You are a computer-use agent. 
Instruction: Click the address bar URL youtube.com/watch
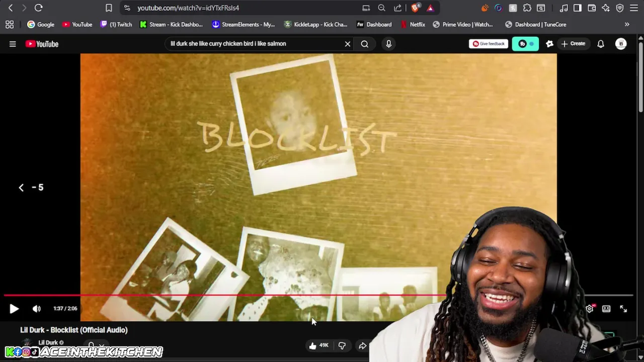[x=188, y=8]
